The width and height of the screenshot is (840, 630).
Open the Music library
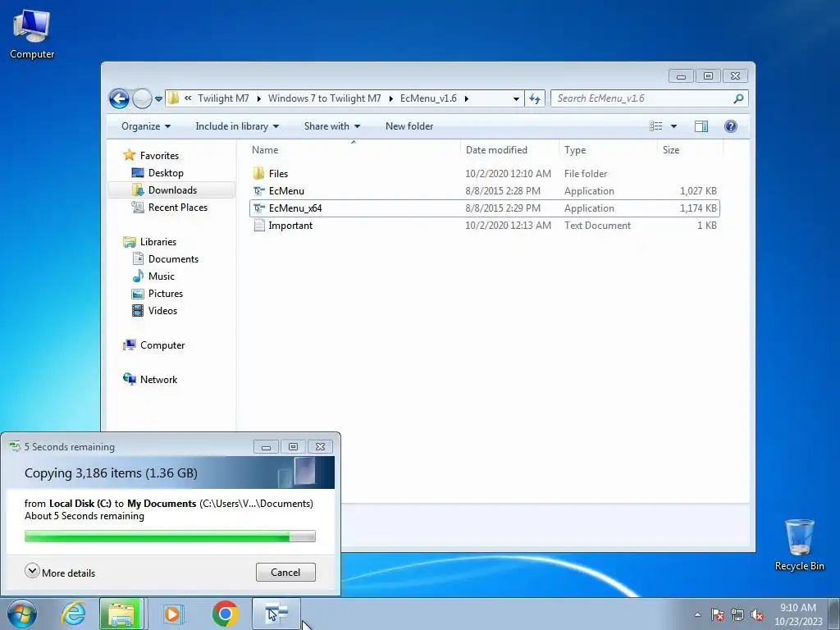[x=162, y=276]
